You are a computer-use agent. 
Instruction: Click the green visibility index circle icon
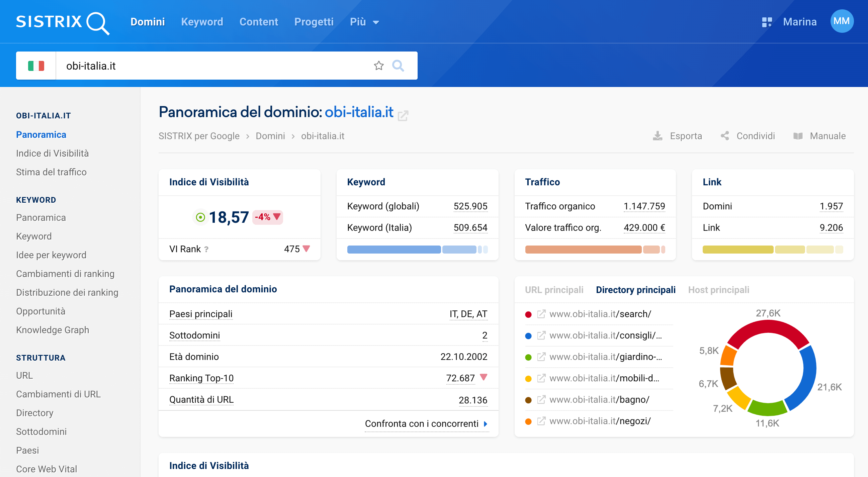[200, 217]
